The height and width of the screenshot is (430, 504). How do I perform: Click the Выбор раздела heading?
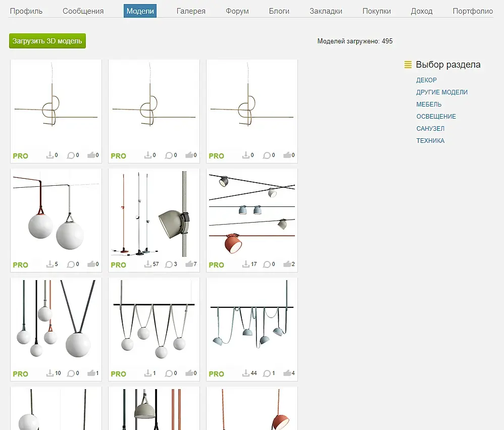pos(448,65)
